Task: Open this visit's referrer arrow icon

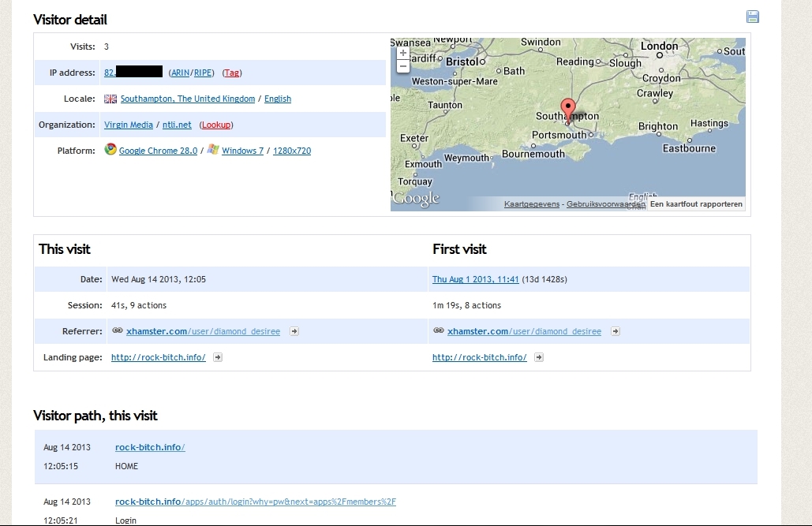Action: (294, 332)
